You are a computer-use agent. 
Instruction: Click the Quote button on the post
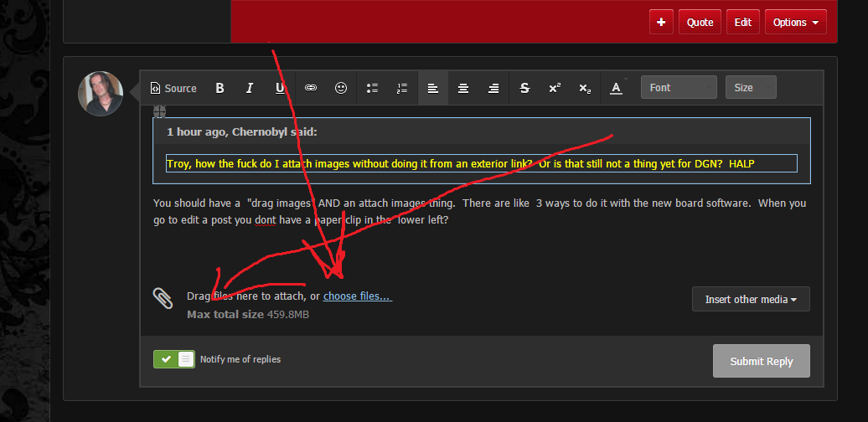[700, 23]
